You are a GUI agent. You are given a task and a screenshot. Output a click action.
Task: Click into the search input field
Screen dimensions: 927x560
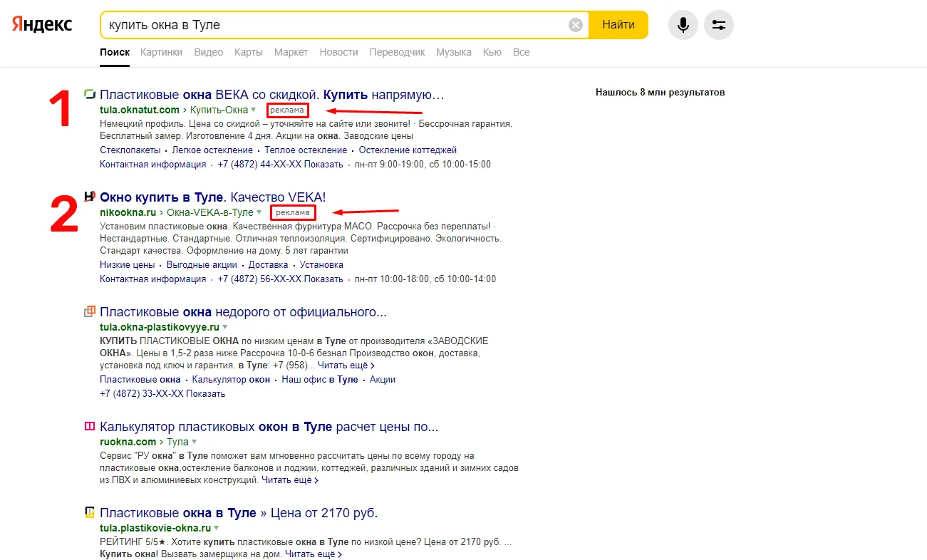333,25
